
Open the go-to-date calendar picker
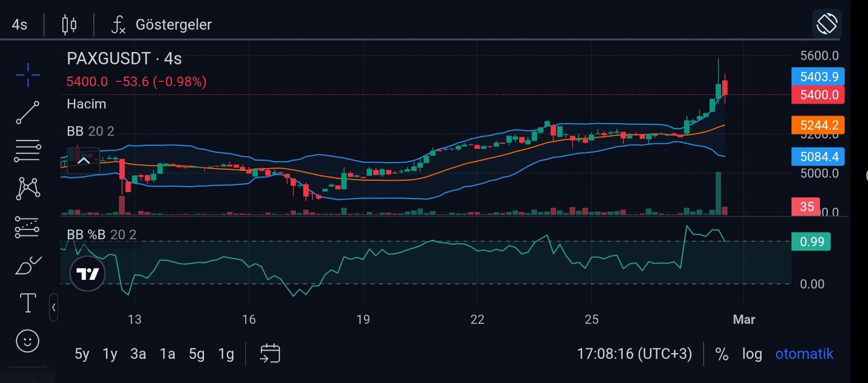[x=270, y=354]
